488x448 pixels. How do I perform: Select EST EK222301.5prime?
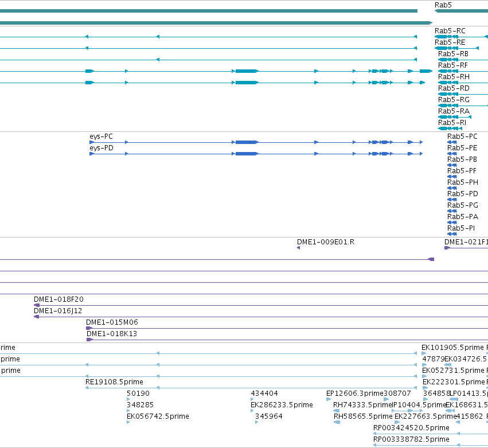(x=454, y=382)
